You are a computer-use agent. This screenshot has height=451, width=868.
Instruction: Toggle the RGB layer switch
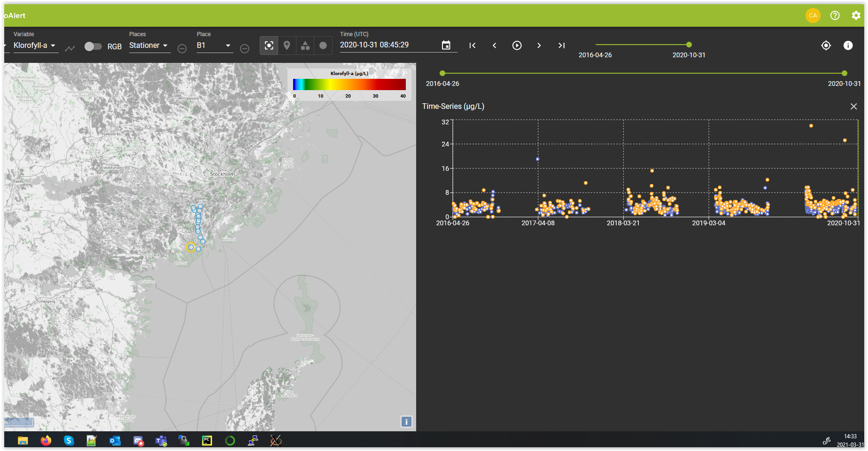point(93,46)
